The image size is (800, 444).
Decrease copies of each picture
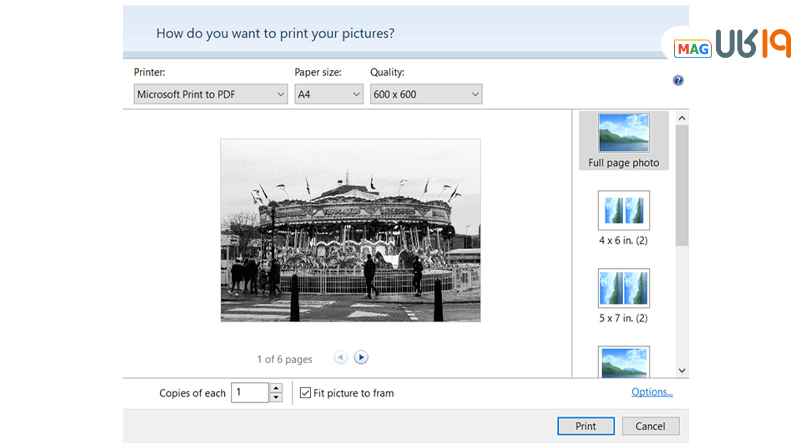[276, 397]
